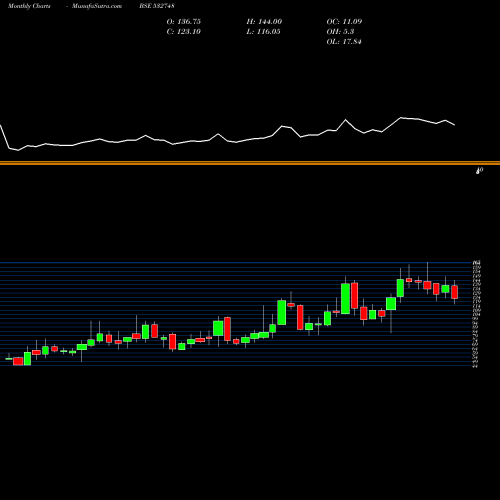Click the low value 'L: 116.05'
The height and width of the screenshot is (500, 500).
[263, 32]
